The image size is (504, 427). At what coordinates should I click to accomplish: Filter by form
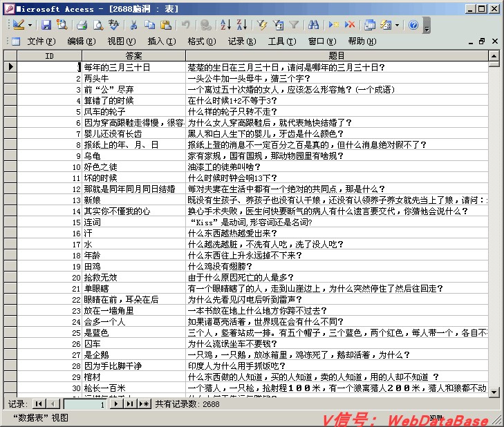pyautogui.click(x=278, y=25)
